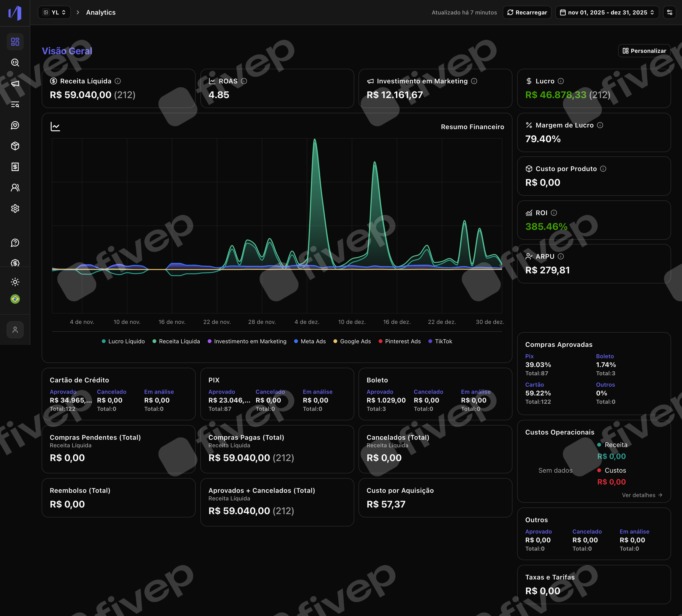Open the gear settings icon in sidebar
This screenshot has width=682, height=616.
click(x=15, y=208)
